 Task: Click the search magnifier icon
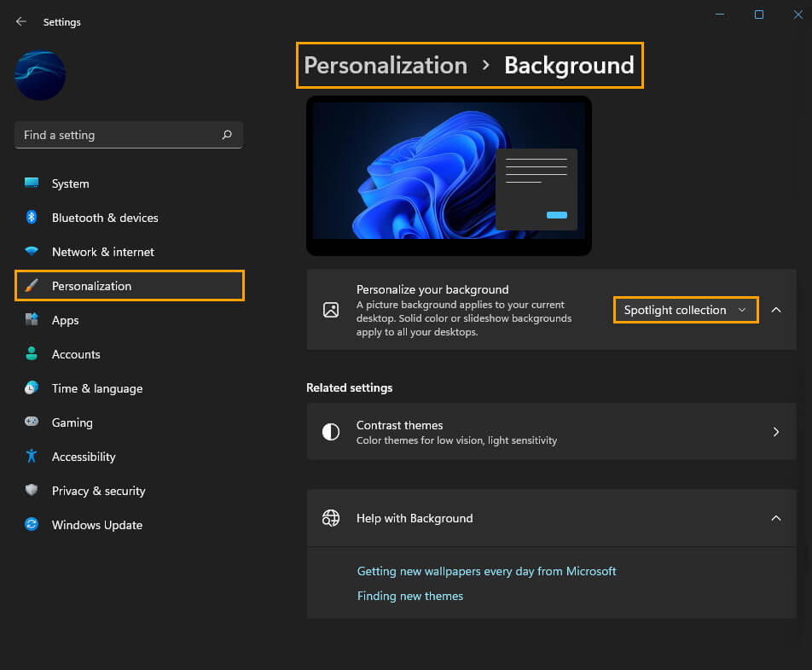pyautogui.click(x=227, y=135)
